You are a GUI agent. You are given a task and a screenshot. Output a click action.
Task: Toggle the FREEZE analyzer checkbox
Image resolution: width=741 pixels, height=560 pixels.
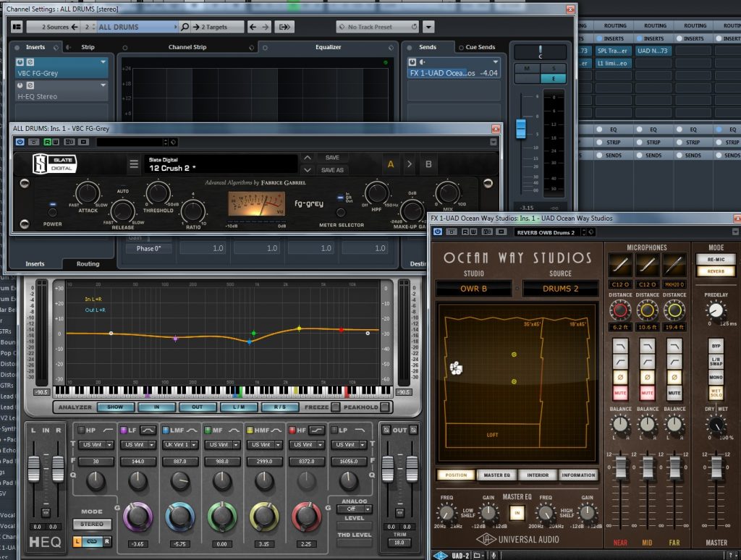pos(335,407)
